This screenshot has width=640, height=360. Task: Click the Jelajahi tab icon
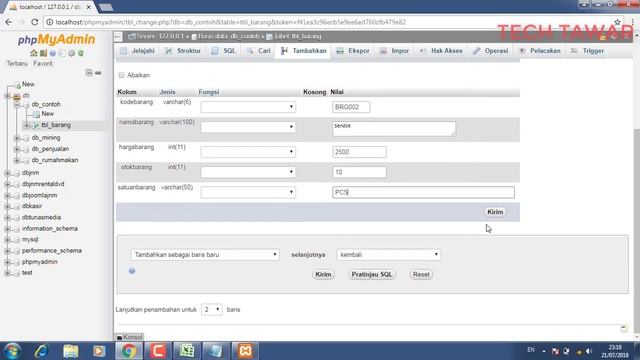124,51
